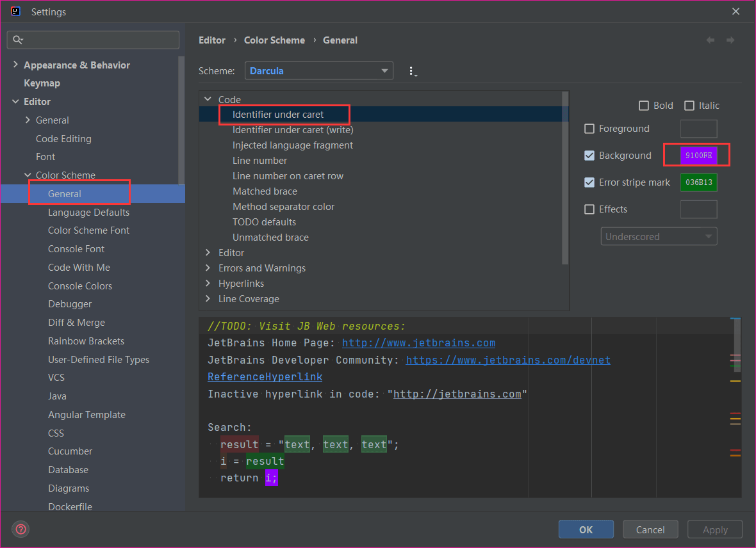Collapse the Color Scheme subsection
Image resolution: width=756 pixels, height=548 pixels.
pos(28,175)
